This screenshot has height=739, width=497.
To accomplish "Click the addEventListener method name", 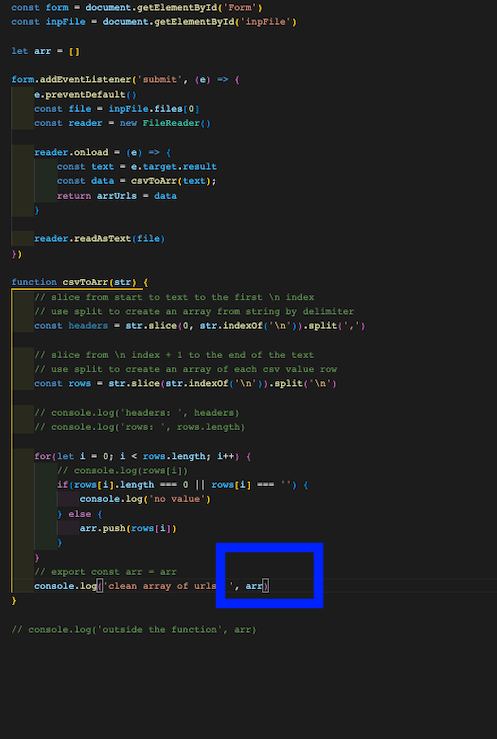I will pos(85,80).
